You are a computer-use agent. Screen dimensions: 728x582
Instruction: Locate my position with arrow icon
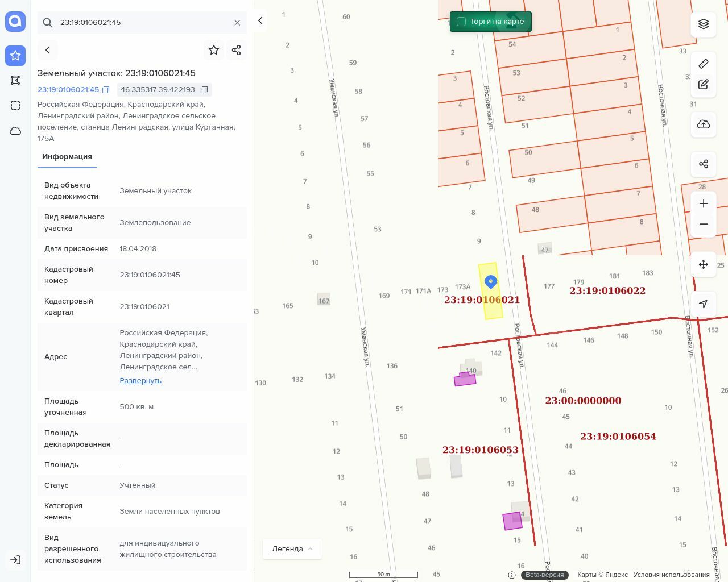(x=704, y=304)
